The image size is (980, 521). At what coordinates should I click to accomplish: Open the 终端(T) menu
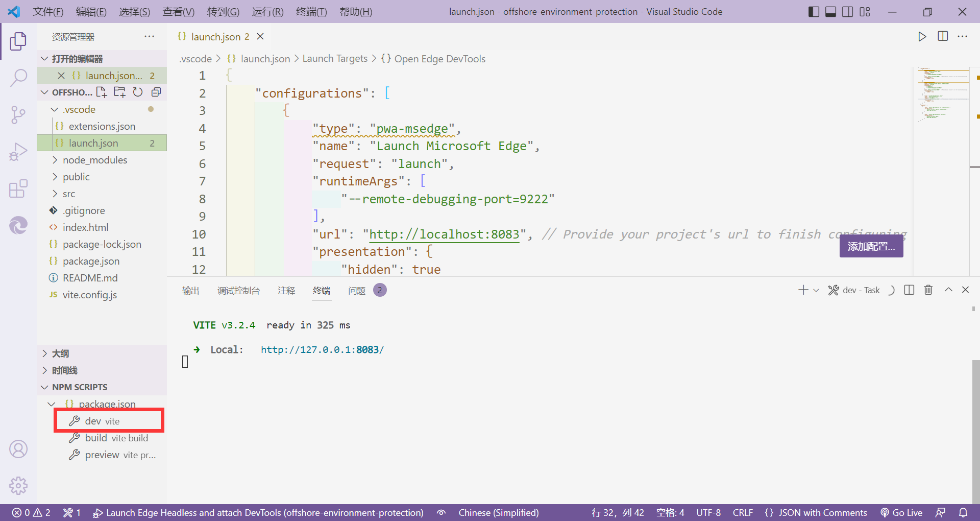click(311, 12)
